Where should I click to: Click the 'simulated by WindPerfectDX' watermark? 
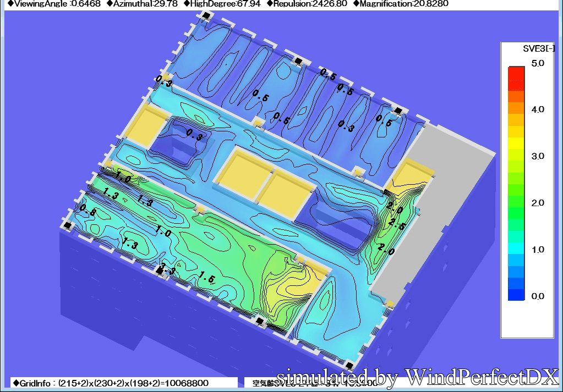[417, 377]
